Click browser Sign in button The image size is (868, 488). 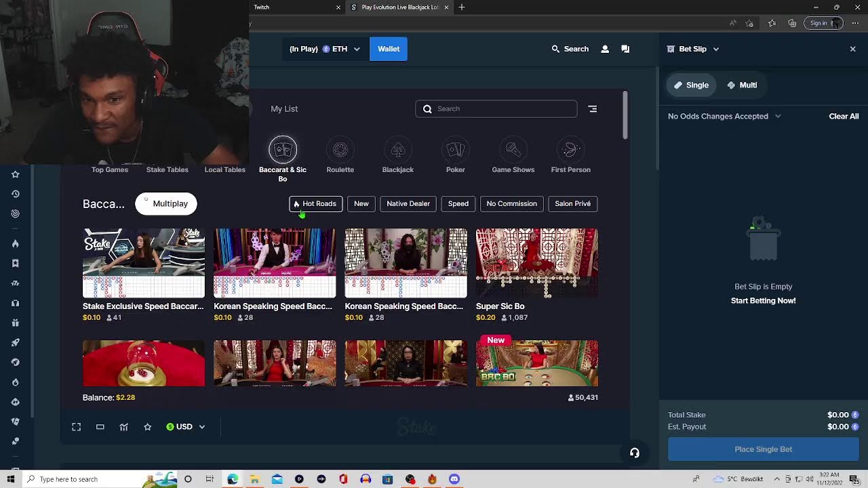(x=823, y=23)
